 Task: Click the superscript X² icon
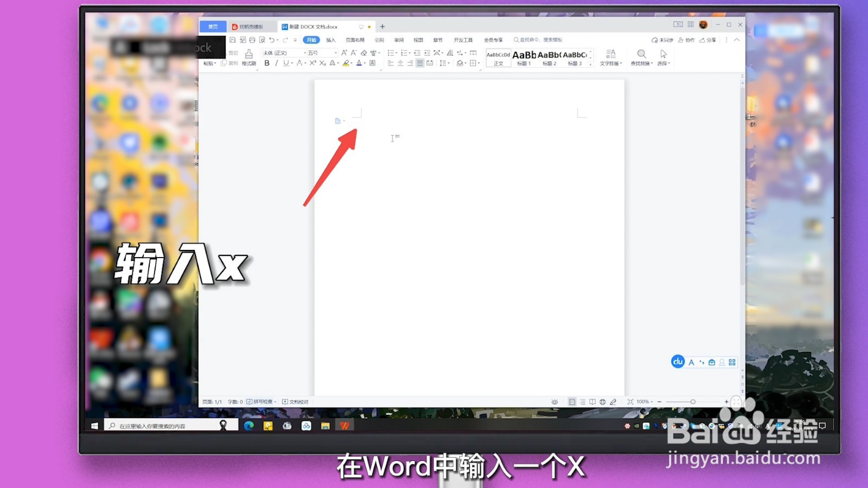[x=313, y=63]
